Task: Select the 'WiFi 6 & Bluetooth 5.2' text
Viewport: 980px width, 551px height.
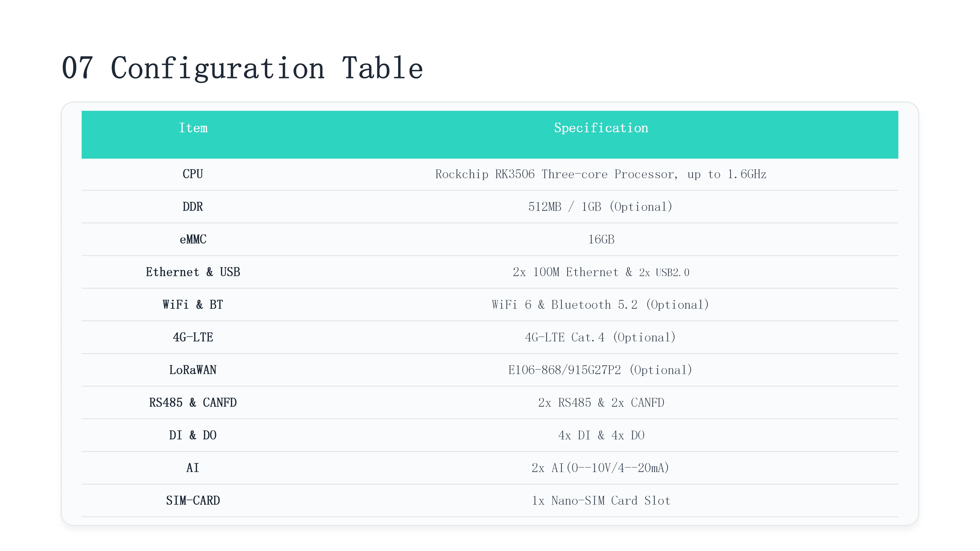Action: point(565,305)
